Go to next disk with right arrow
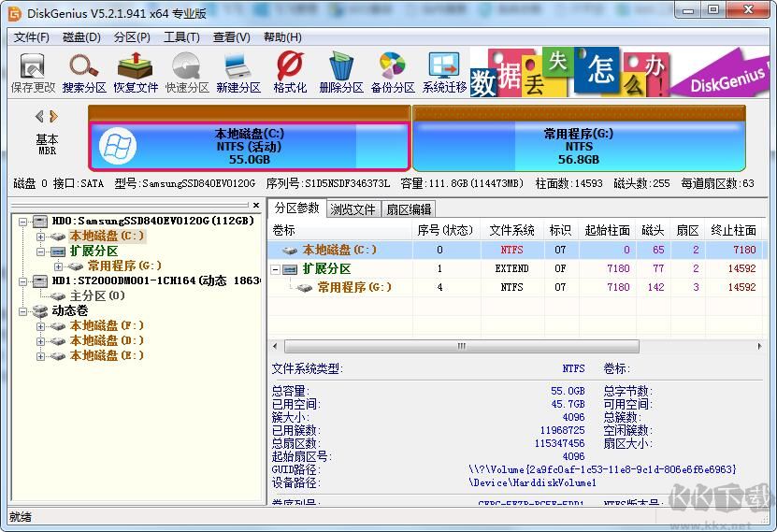 coord(53,117)
